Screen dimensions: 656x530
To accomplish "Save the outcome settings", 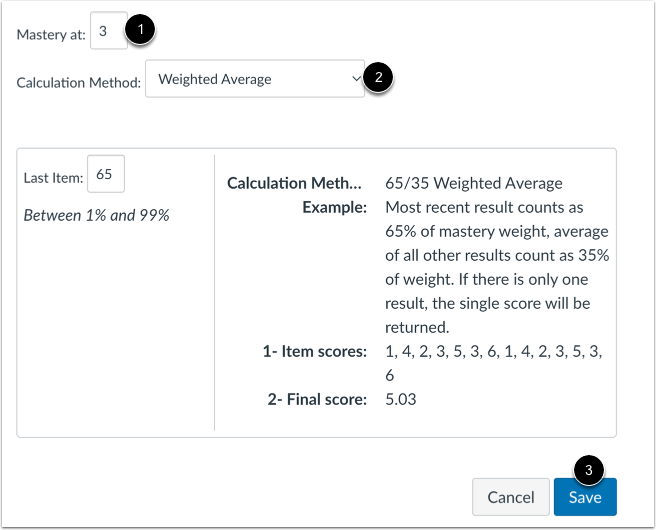I will 585,497.
